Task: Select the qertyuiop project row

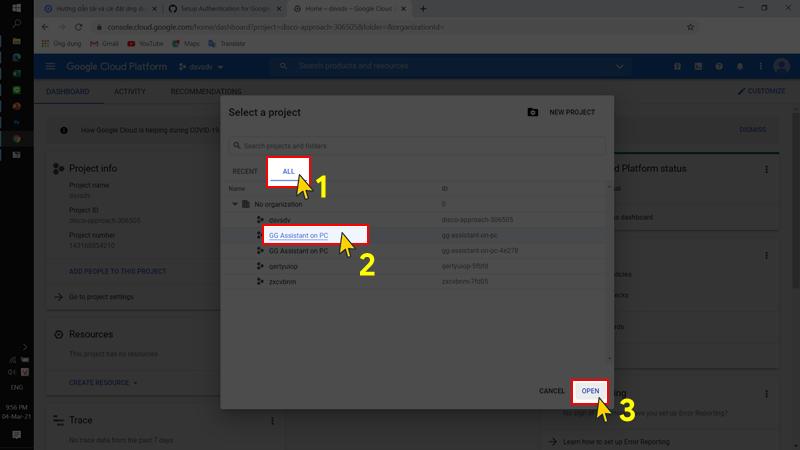Action: (x=283, y=267)
